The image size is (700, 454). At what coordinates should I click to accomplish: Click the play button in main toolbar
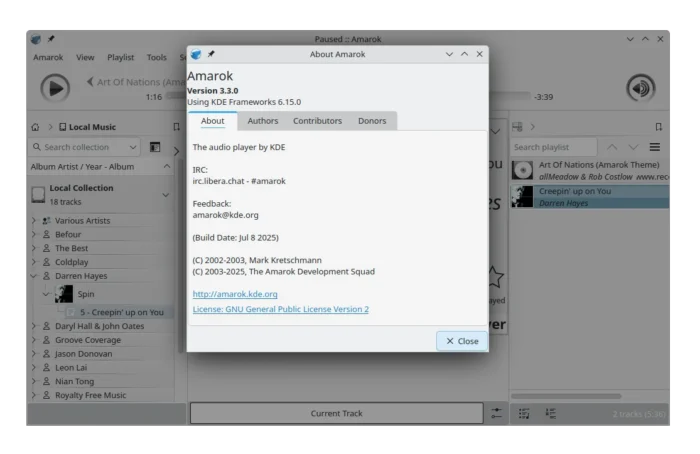(55, 88)
